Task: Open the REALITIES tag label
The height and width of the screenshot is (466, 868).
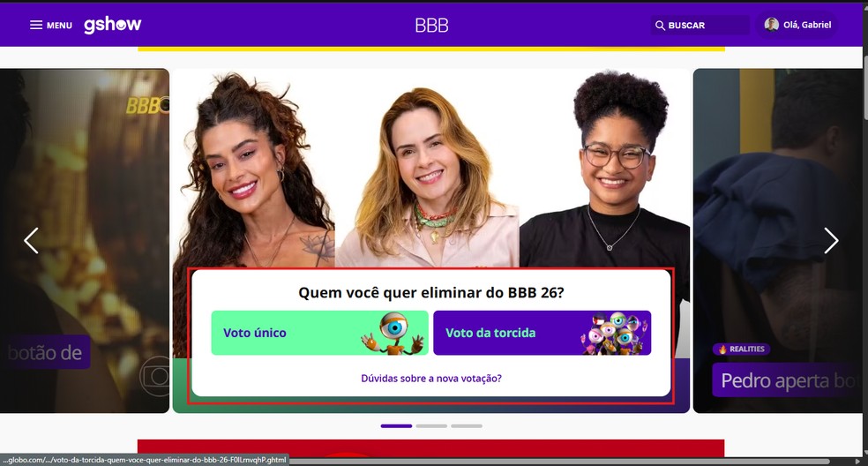Action: pos(741,349)
